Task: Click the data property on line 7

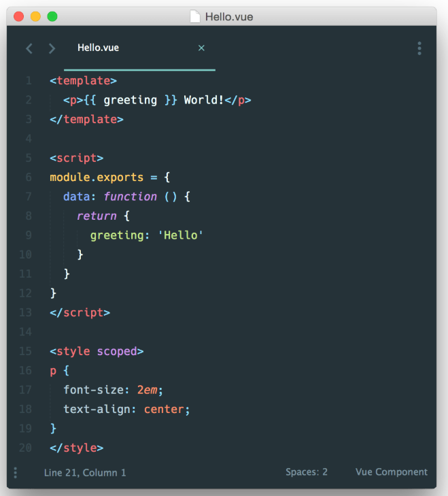Action: 77,197
